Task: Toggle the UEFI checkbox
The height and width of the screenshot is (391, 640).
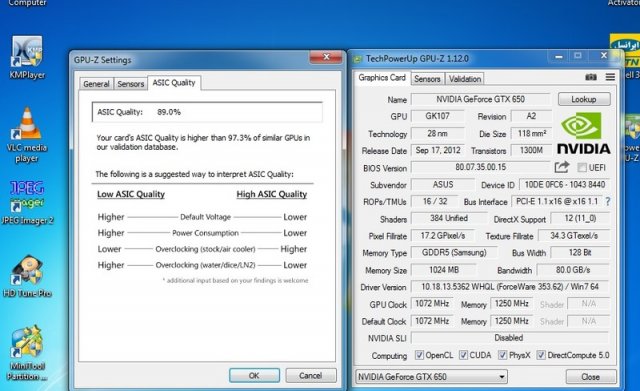Action: (x=582, y=167)
